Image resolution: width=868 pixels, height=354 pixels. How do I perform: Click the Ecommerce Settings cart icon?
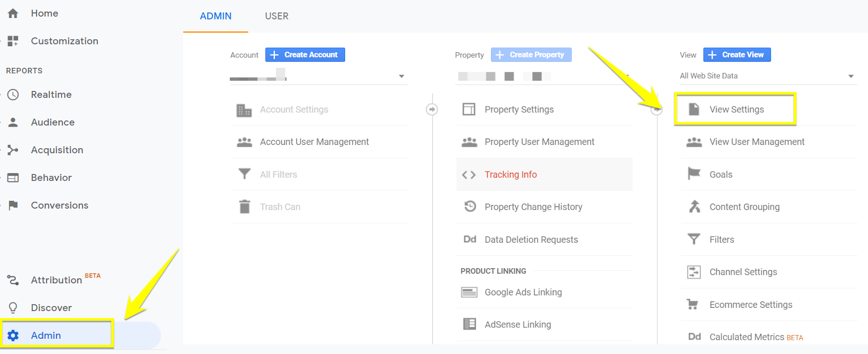tap(693, 305)
